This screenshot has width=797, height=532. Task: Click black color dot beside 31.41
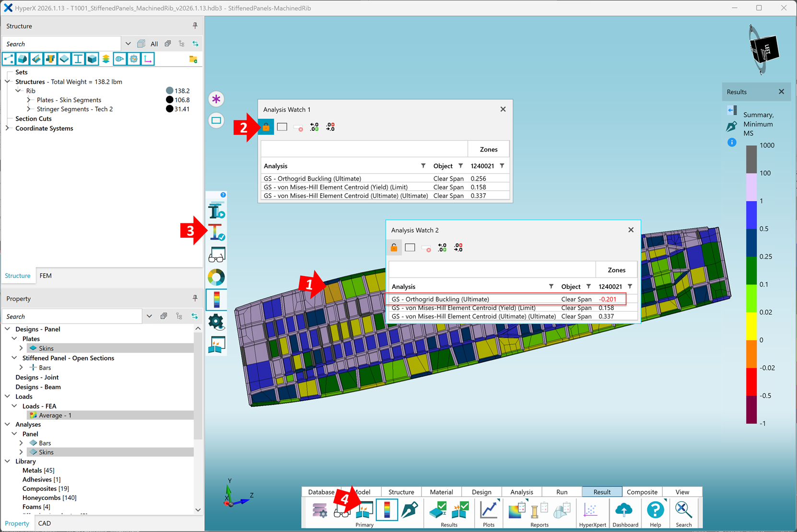(169, 109)
